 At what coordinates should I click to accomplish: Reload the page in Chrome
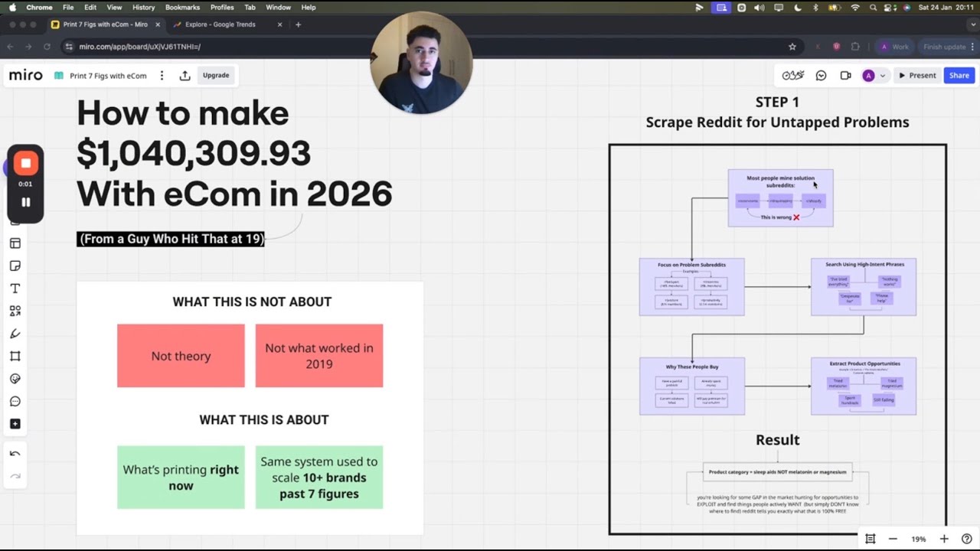tap(47, 47)
